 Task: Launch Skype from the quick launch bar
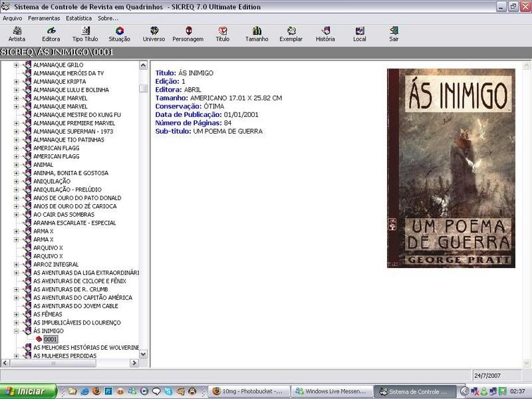pos(168,391)
